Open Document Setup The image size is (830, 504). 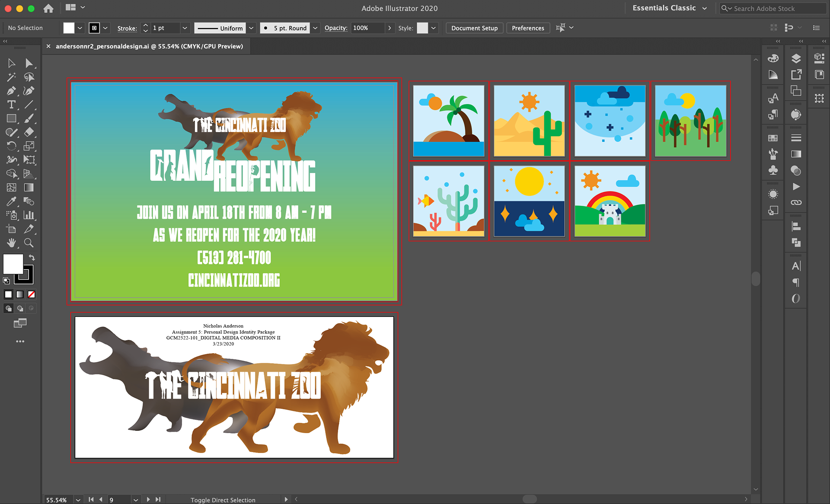pos(474,28)
